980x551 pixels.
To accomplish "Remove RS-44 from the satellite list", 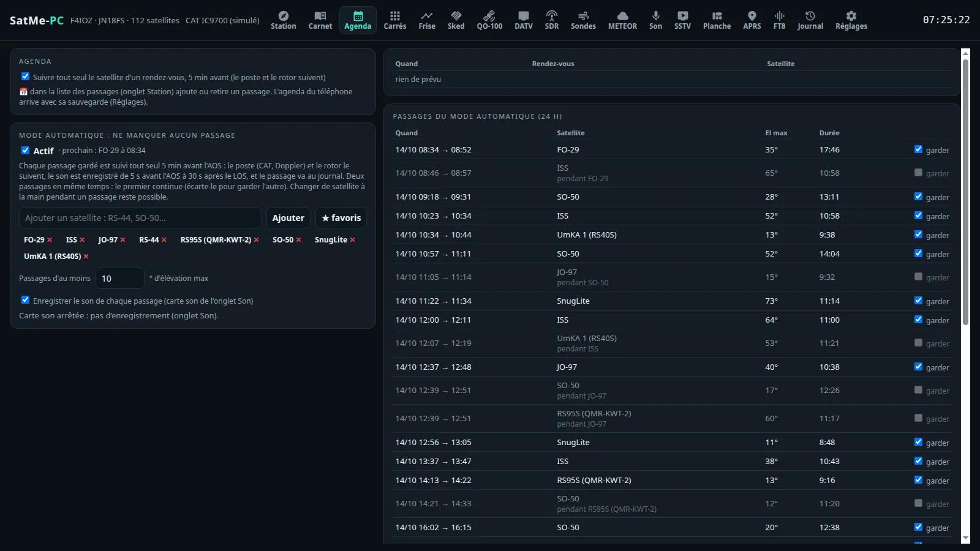I will pos(164,240).
